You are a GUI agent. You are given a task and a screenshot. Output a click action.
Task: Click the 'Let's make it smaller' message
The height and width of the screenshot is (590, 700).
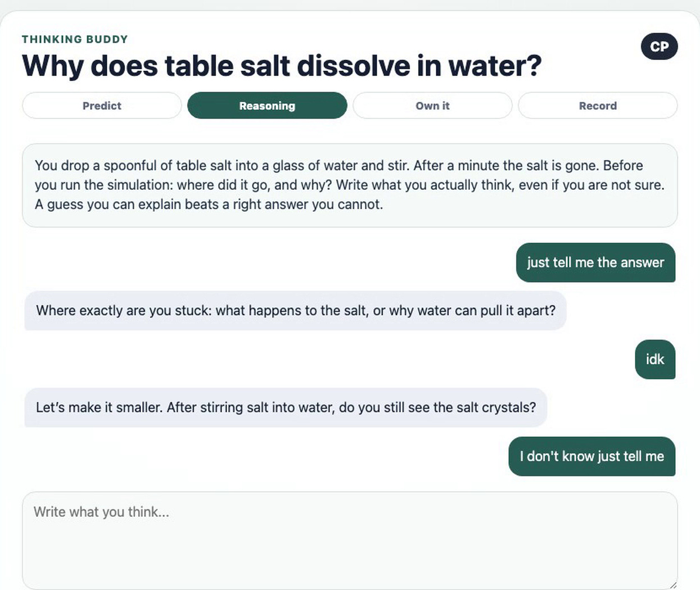click(286, 407)
